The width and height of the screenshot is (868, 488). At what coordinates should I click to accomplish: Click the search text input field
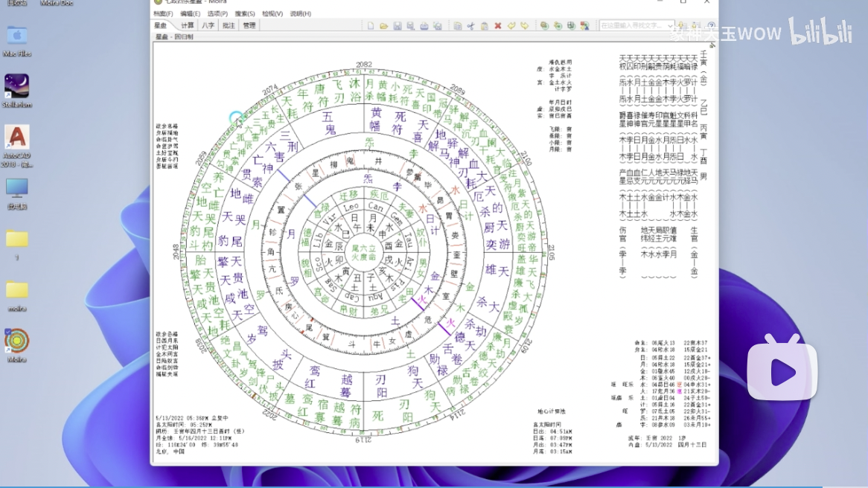631,26
